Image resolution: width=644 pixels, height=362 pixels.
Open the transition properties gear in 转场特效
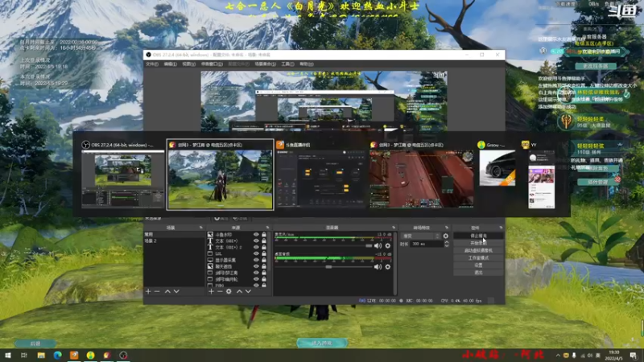click(x=446, y=236)
